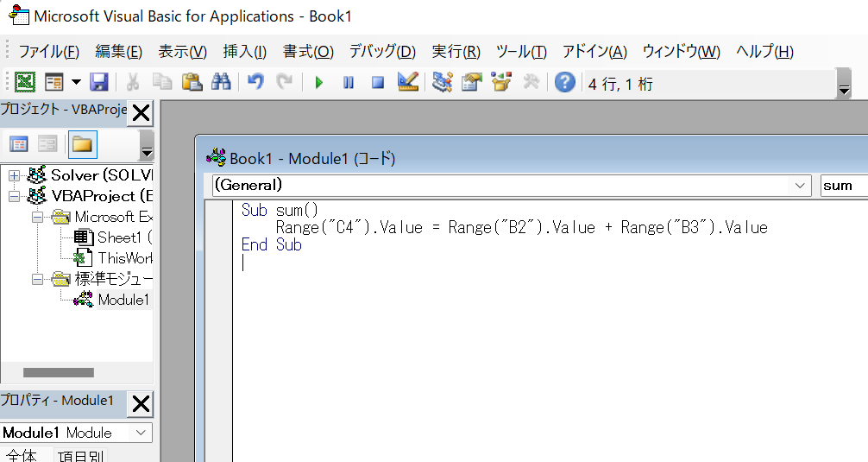Image resolution: width=868 pixels, height=462 pixels.
Task: Open the Project Explorer toolbar icon
Action: pyautogui.click(x=443, y=82)
